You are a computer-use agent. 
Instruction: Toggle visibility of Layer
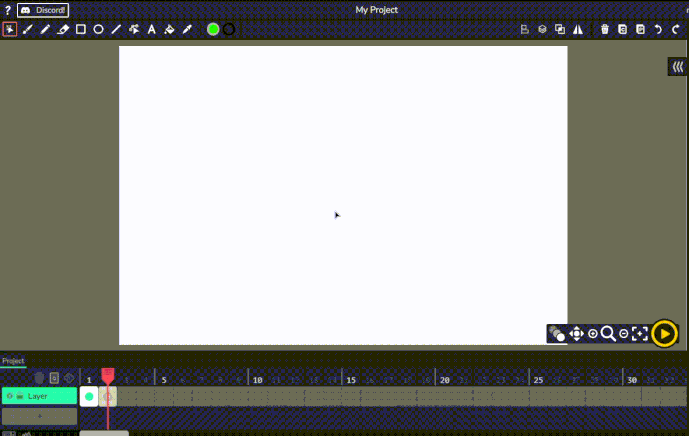point(10,396)
